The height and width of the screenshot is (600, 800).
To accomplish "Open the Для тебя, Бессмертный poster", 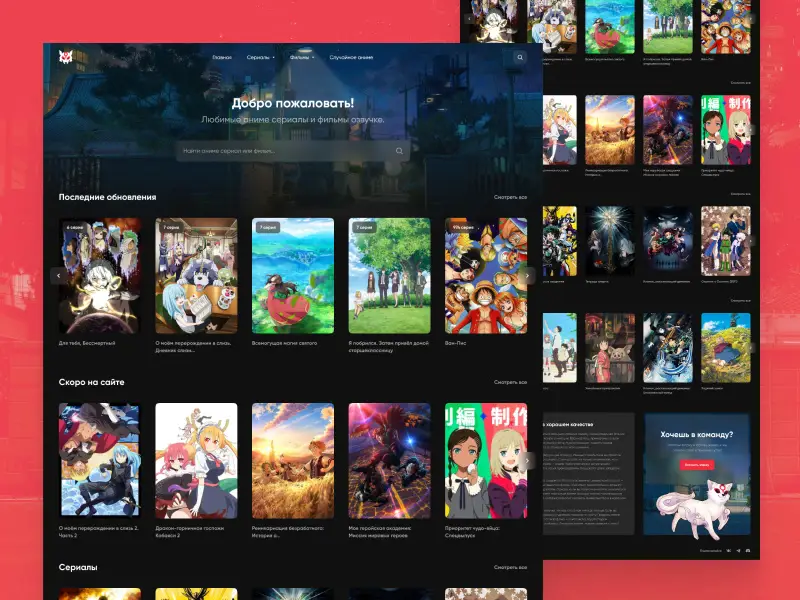I will point(99,276).
